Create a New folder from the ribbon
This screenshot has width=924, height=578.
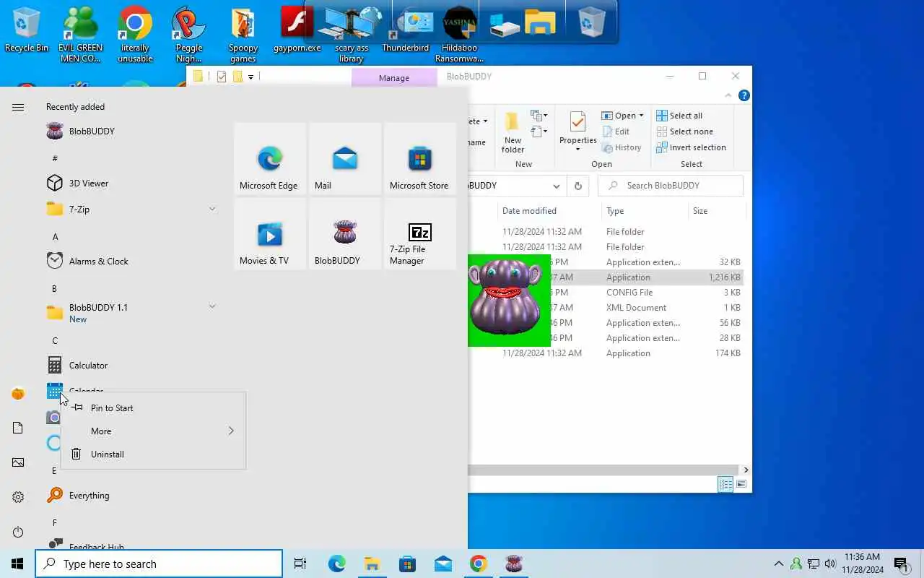pos(513,132)
